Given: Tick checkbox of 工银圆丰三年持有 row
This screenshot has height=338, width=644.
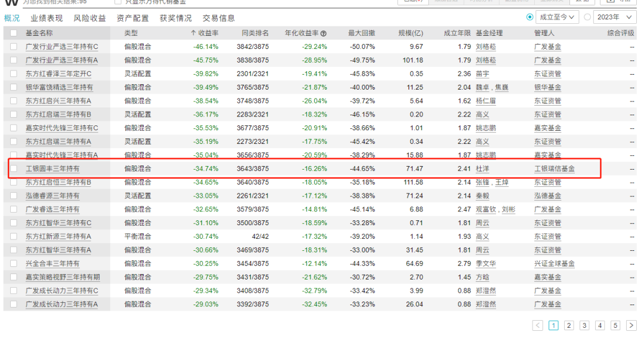Looking at the screenshot, I should tap(14, 168).
